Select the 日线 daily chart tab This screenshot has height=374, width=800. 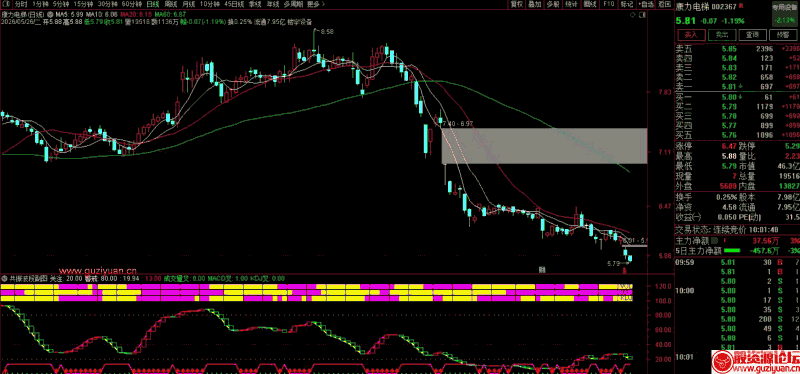(x=152, y=4)
